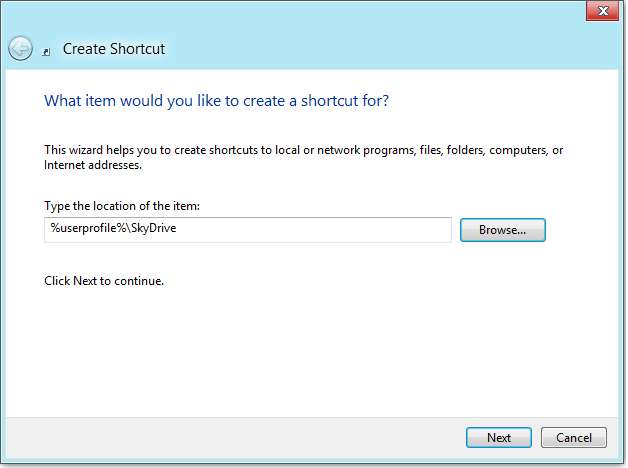Click the small shortcut icon beside the title
The image size is (628, 468).
tap(47, 51)
